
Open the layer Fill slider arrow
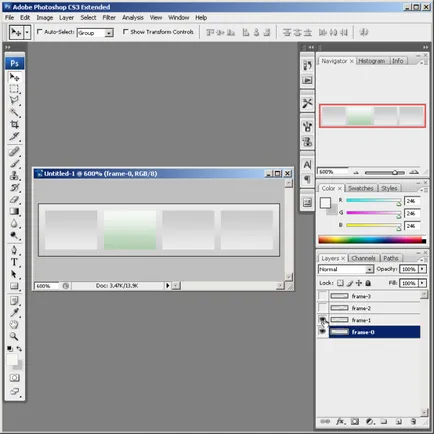tap(422, 283)
